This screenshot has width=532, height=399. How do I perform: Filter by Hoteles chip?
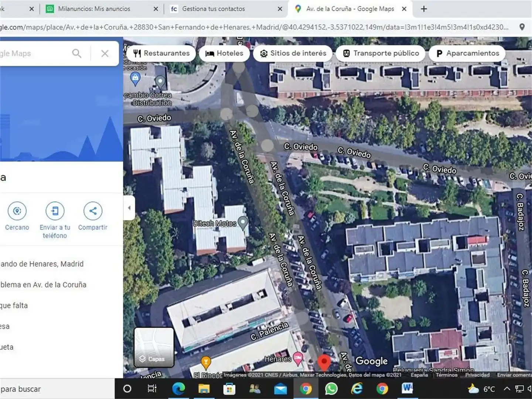[x=224, y=53]
